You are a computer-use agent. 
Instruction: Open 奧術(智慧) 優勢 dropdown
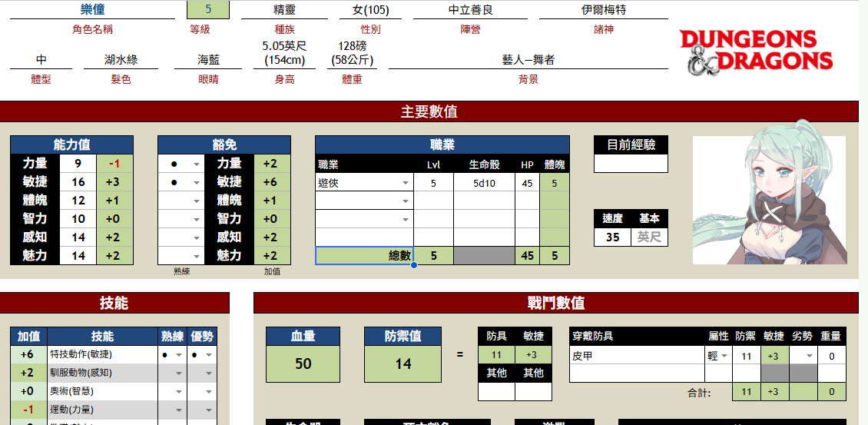(209, 392)
